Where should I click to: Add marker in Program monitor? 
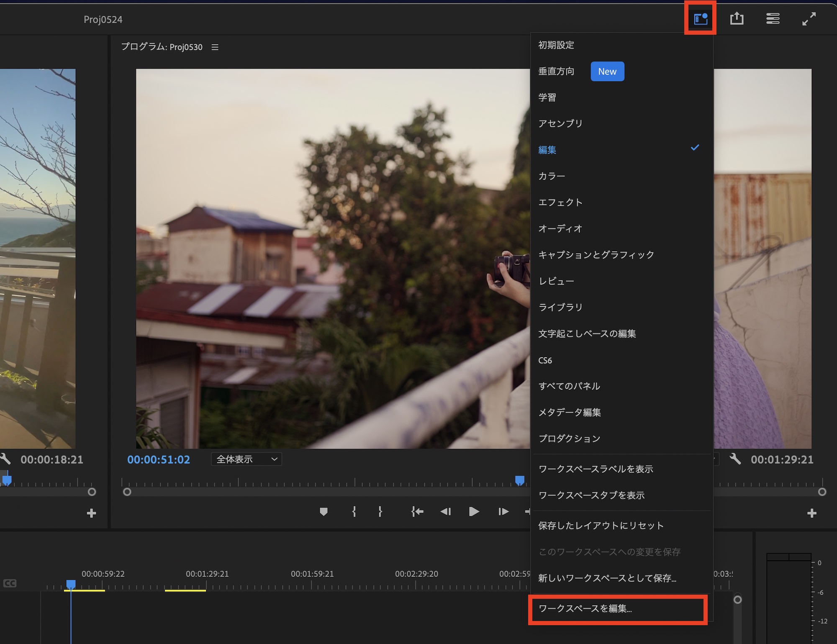[x=324, y=511]
